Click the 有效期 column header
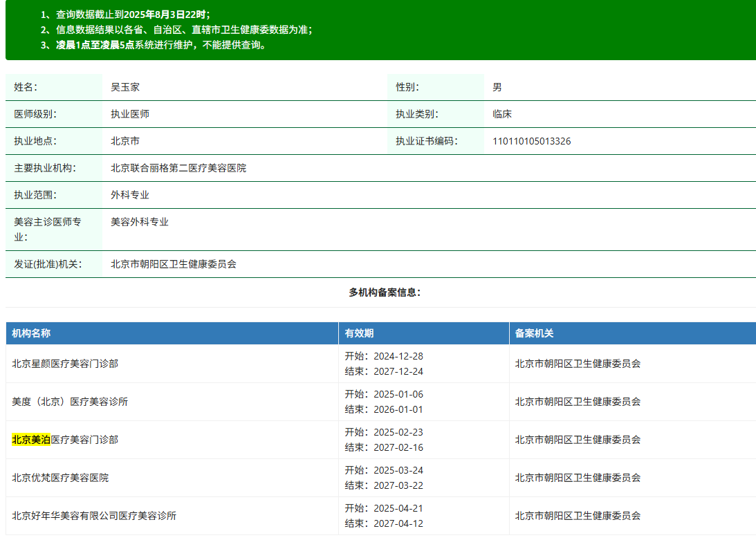 coord(359,333)
